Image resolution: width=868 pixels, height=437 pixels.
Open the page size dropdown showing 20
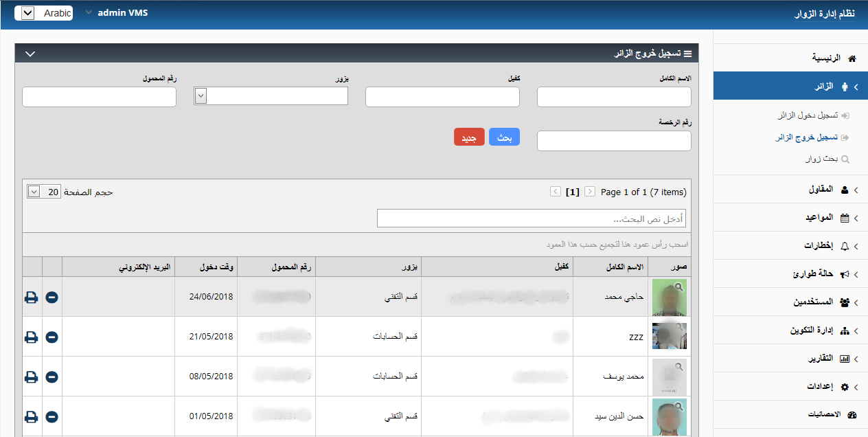(34, 191)
